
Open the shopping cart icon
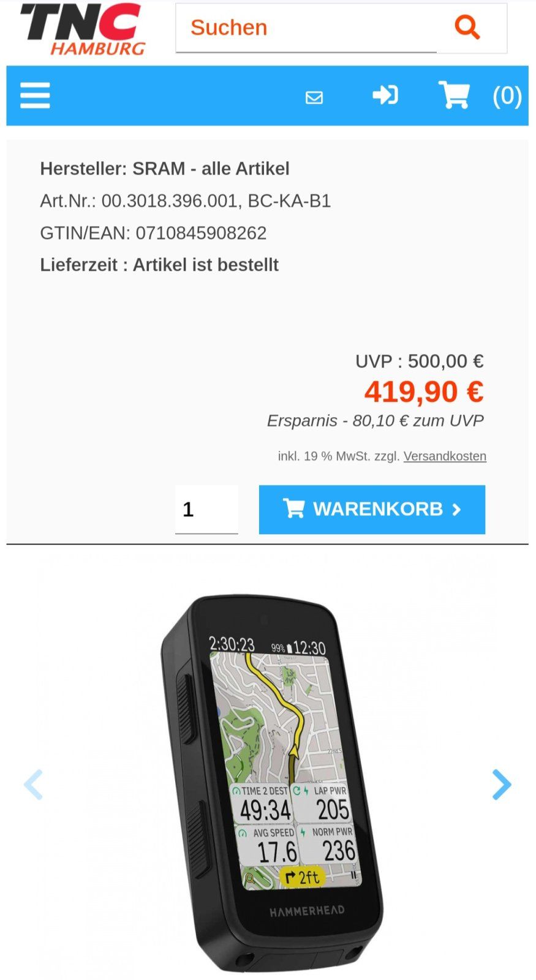tap(454, 95)
